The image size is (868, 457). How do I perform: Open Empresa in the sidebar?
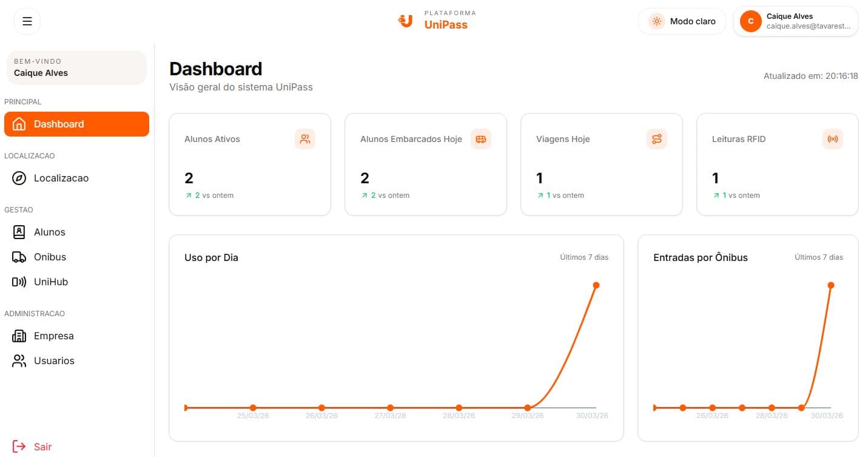click(76, 336)
